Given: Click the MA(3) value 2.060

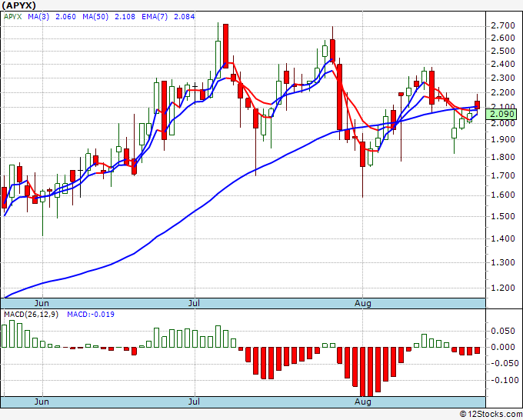Looking at the screenshot, I should [x=65, y=17].
